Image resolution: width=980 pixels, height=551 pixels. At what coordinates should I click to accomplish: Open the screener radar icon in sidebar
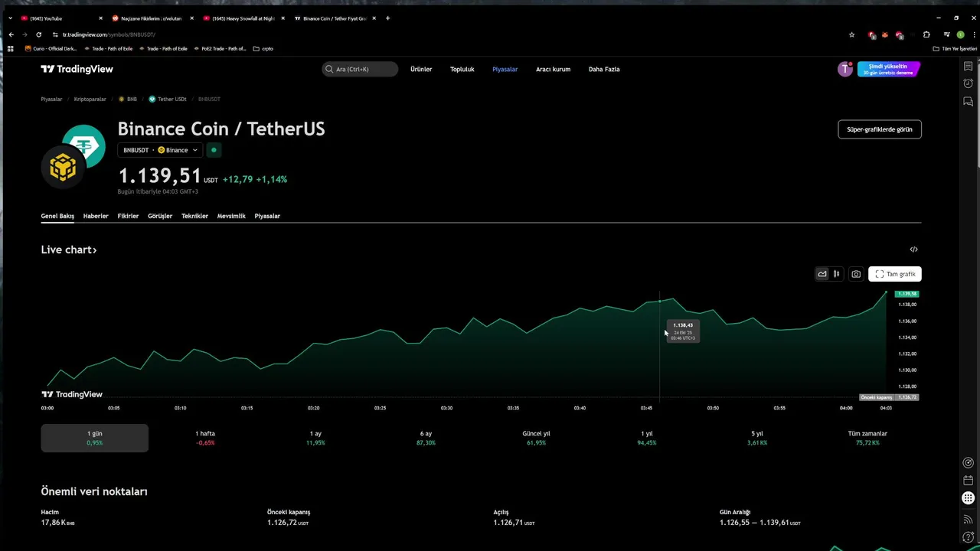point(968,463)
